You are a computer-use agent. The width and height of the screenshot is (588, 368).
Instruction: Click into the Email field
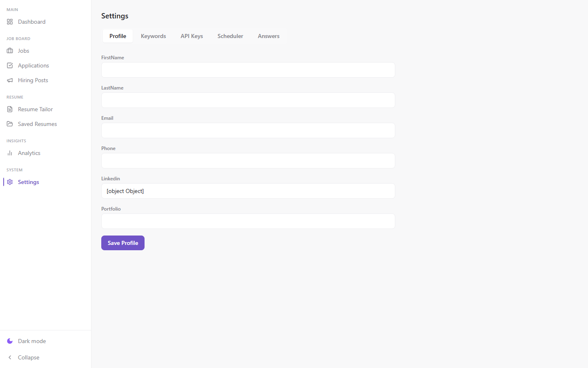pyautogui.click(x=248, y=130)
